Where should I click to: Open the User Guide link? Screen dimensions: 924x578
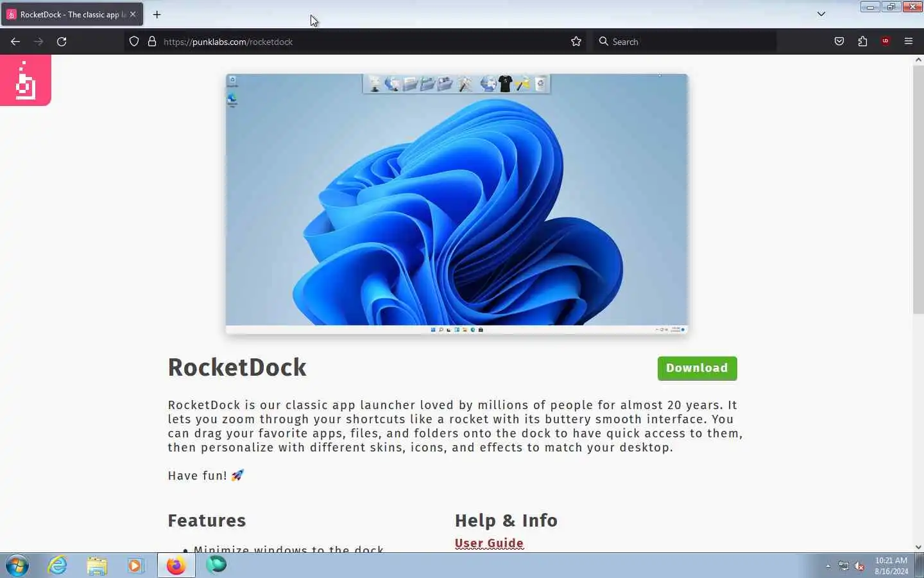489,543
